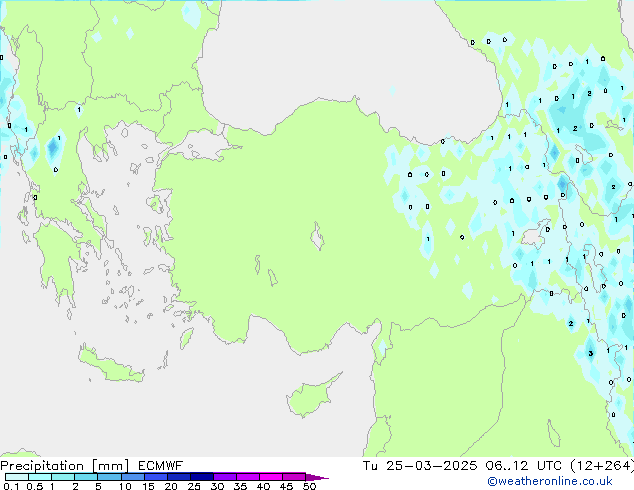This screenshot has width=634, height=490.
Task: Click the 0.5–1 mm legend color swatch
Action: [x=40, y=477]
